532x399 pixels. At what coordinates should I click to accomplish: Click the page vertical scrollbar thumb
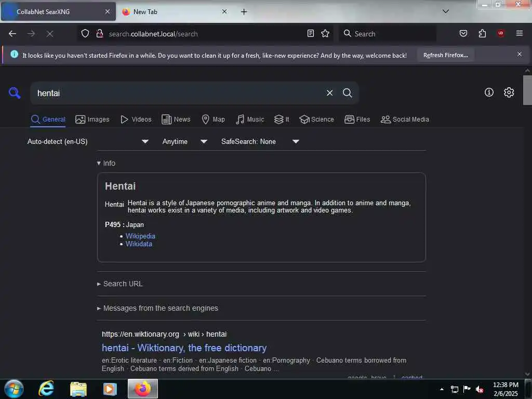527,90
